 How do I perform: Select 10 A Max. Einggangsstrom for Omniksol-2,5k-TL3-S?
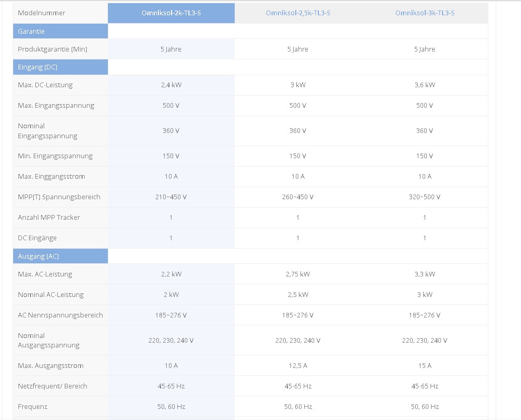click(x=298, y=177)
